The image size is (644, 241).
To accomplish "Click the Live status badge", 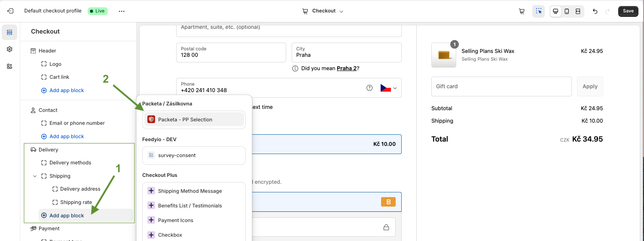I will pos(98,11).
